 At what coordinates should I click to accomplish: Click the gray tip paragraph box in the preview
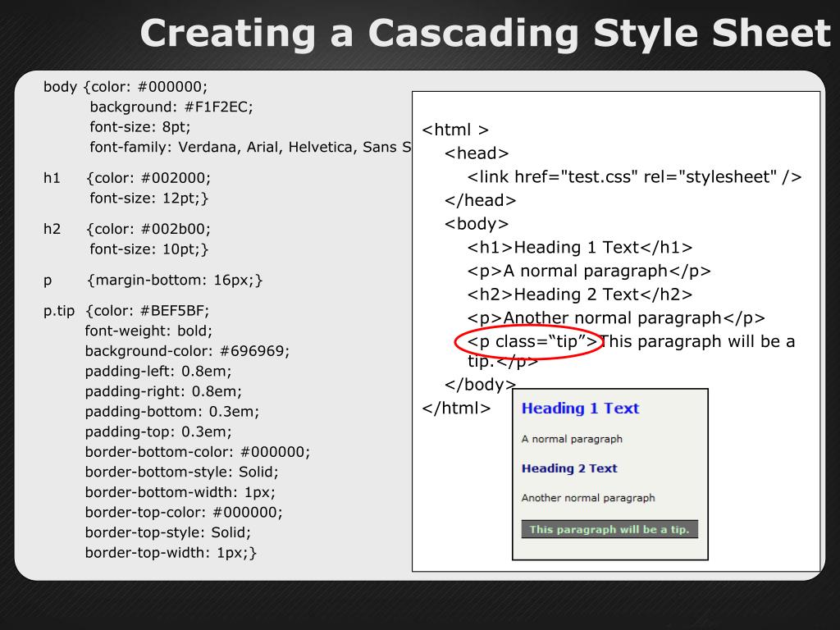pyautogui.click(x=609, y=529)
